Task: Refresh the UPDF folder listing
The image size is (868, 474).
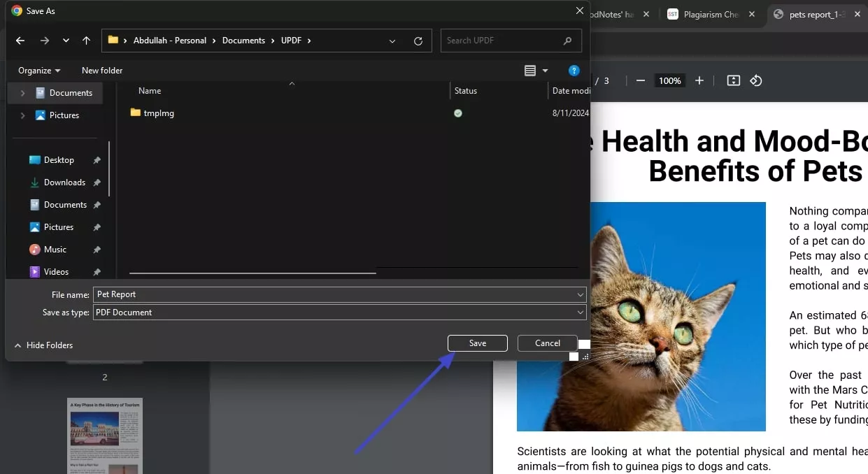Action: (418, 41)
